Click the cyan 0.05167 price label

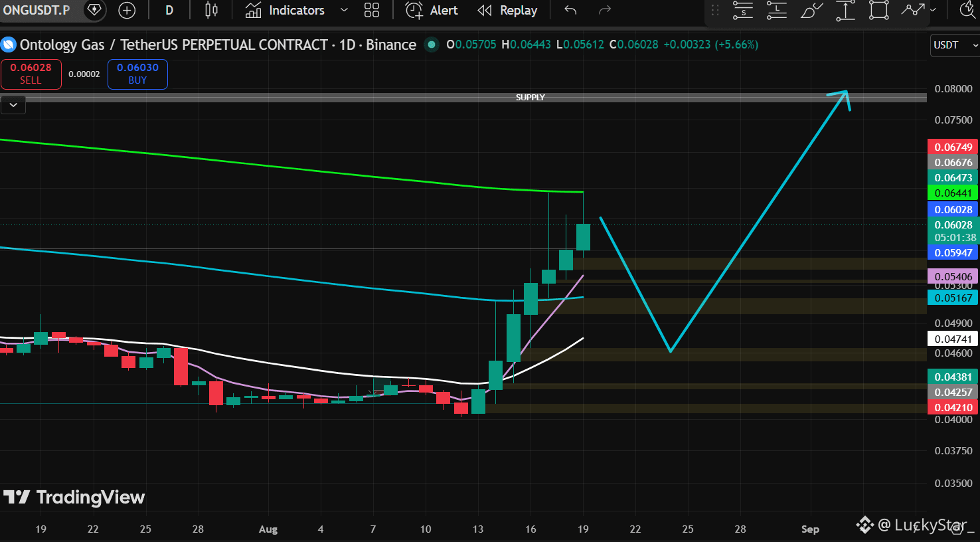[x=953, y=298]
